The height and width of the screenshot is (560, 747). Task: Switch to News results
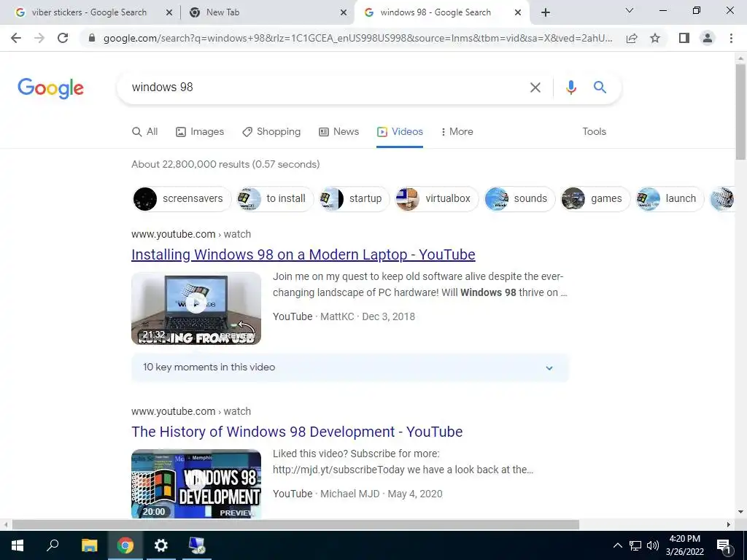click(338, 132)
